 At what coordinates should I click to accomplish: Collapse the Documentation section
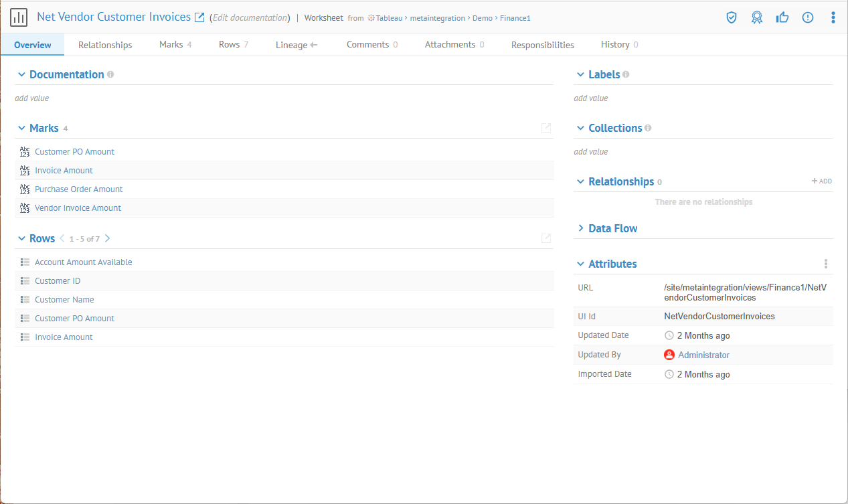22,74
